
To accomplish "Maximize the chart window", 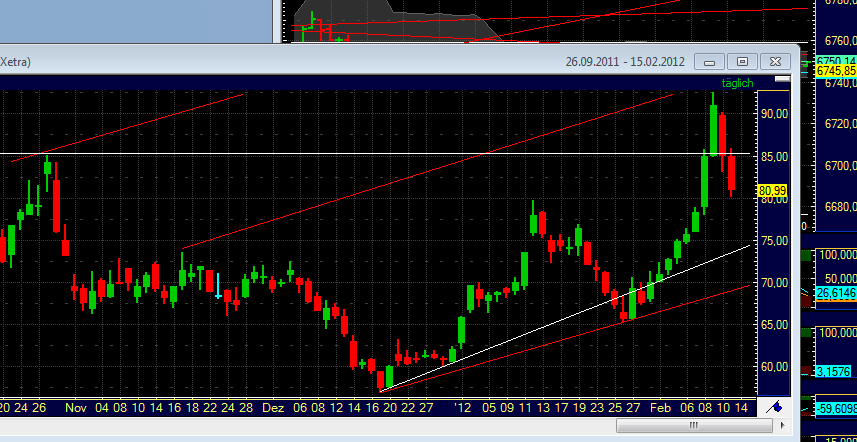I will (742, 62).
